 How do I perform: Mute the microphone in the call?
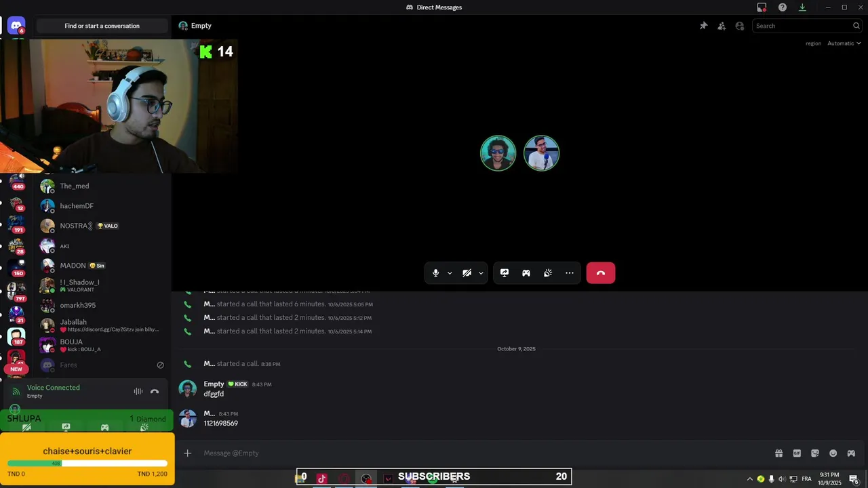tap(435, 273)
